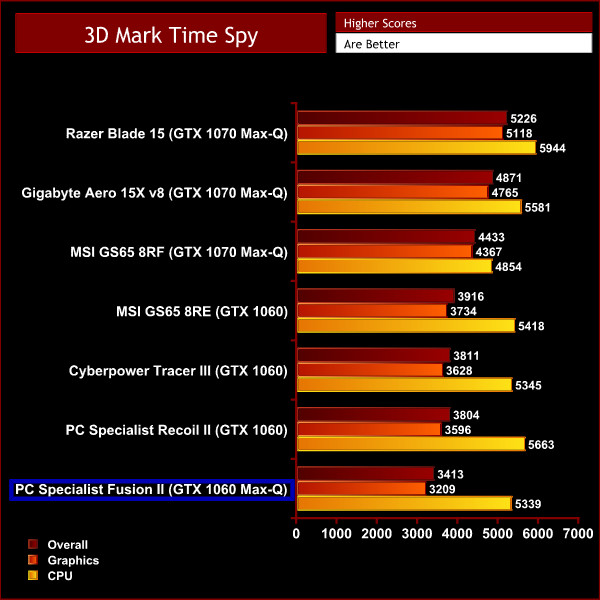Click the axis label 1000
Screen dimensions: 600x600
pos(336,533)
